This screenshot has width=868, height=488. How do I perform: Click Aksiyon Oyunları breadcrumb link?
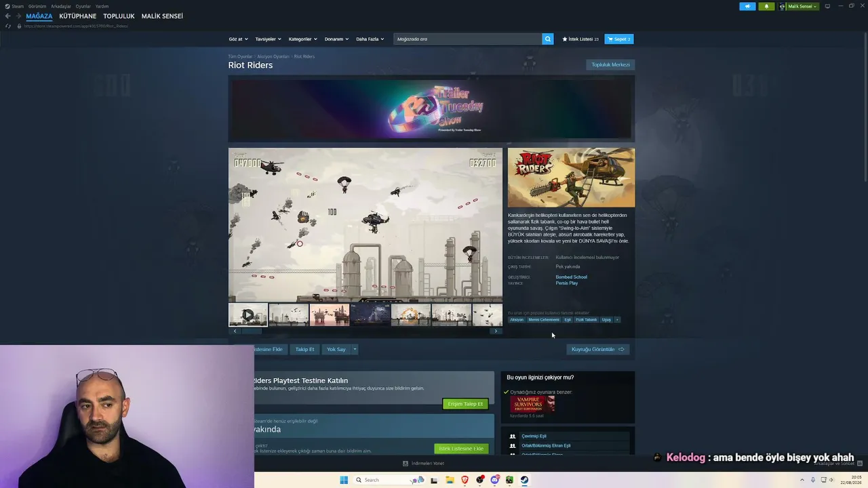(273, 56)
